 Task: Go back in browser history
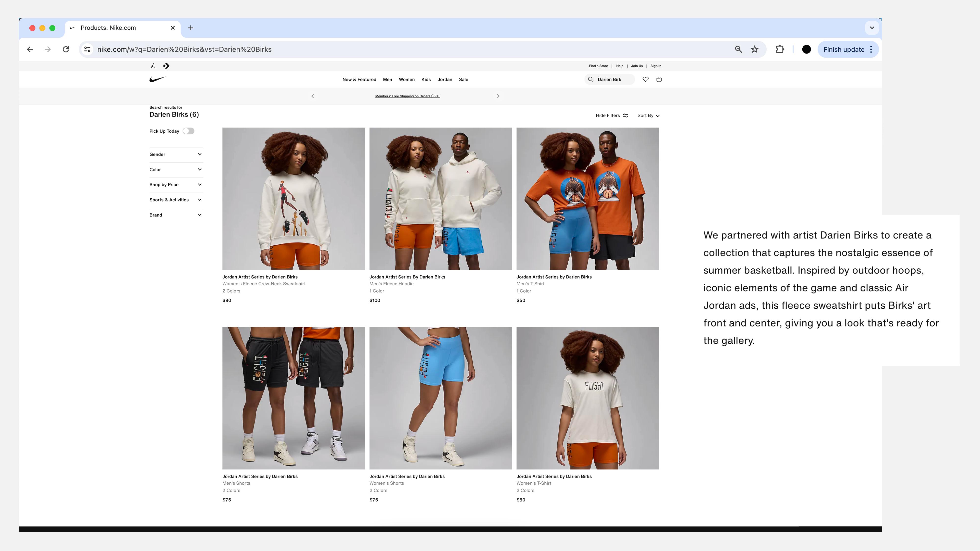click(30, 49)
